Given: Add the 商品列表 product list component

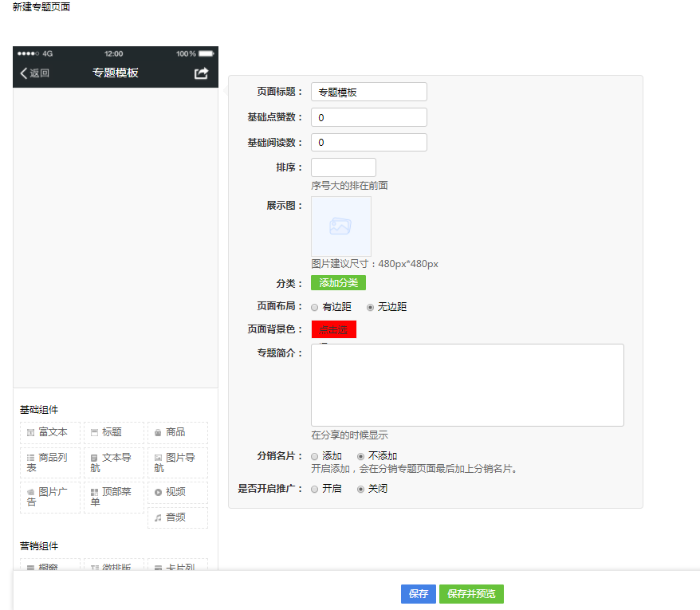Looking at the screenshot, I should (x=49, y=462).
